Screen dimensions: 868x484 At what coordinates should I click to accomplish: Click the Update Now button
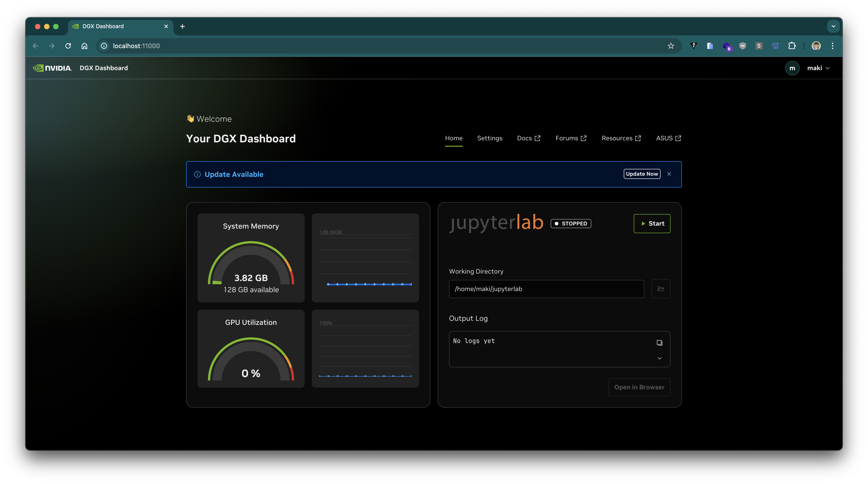642,174
